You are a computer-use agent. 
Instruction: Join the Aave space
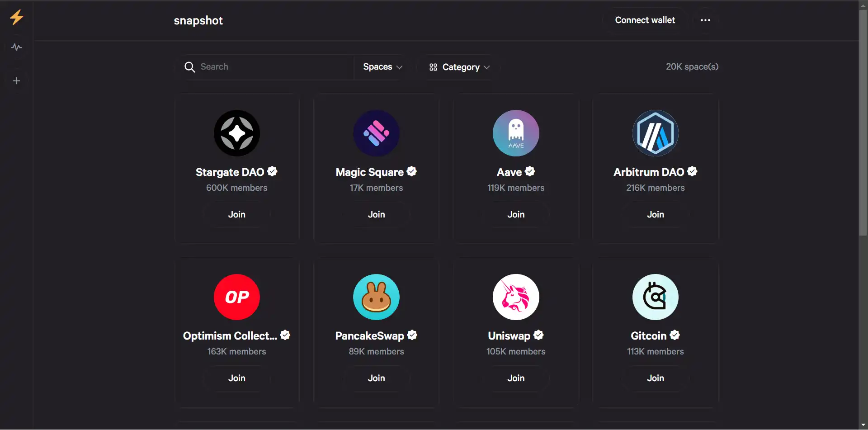pos(516,214)
